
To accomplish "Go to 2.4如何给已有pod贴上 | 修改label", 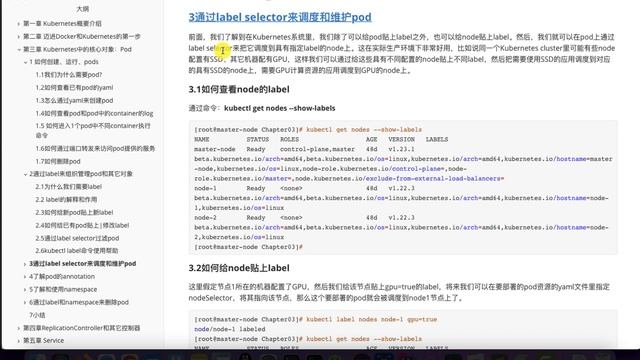I will [x=82, y=225].
